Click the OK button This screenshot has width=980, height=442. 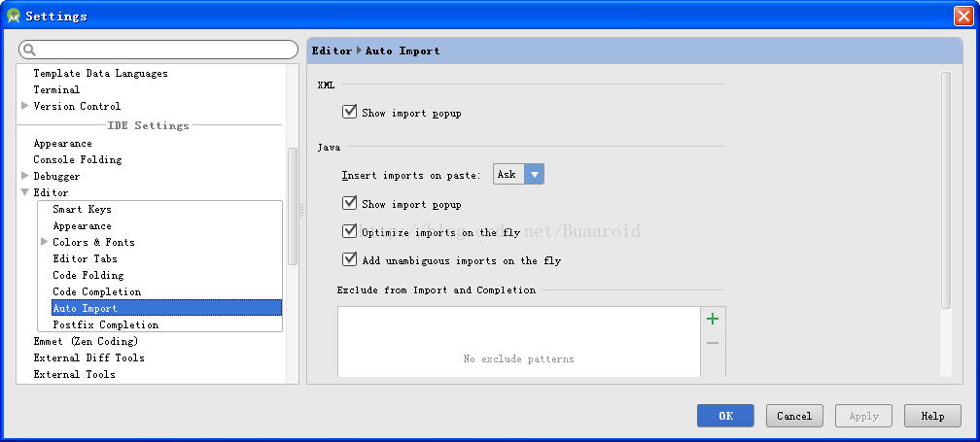coord(725,416)
